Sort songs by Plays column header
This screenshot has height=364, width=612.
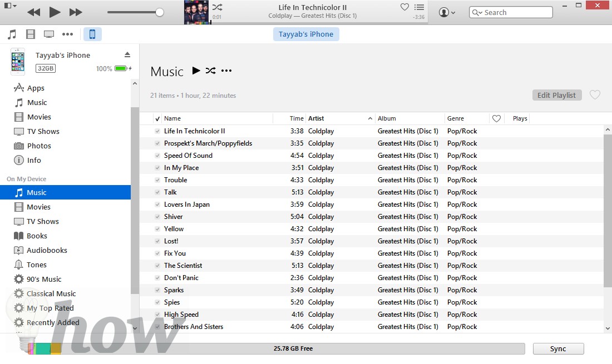(520, 118)
